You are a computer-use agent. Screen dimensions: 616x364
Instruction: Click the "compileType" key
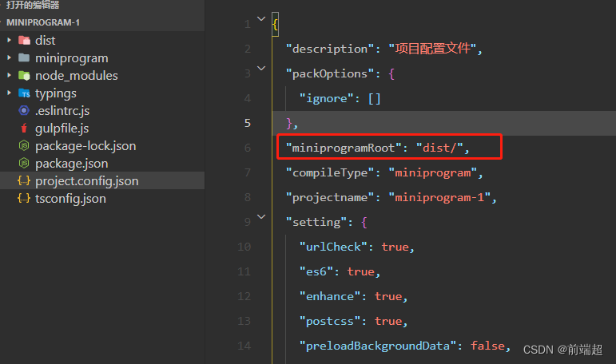click(x=330, y=172)
